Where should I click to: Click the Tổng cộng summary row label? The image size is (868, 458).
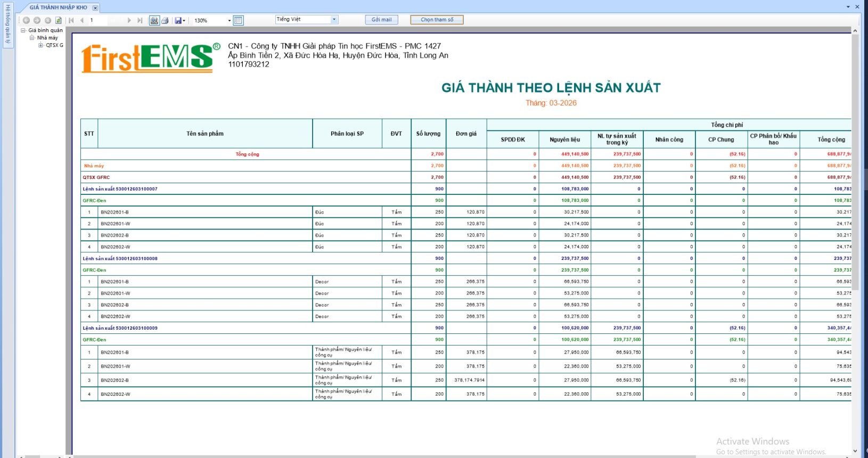tap(247, 154)
